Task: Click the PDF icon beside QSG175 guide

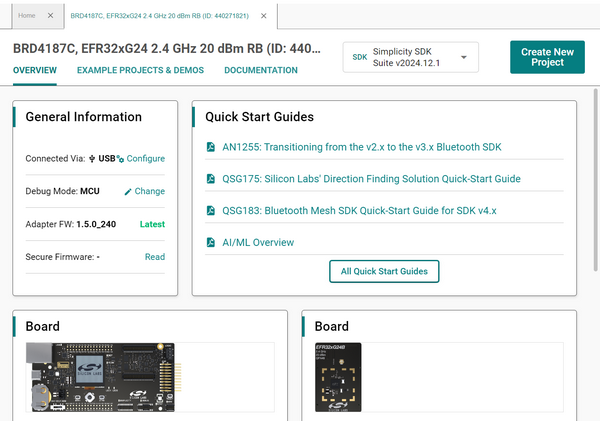Action: 210,179
